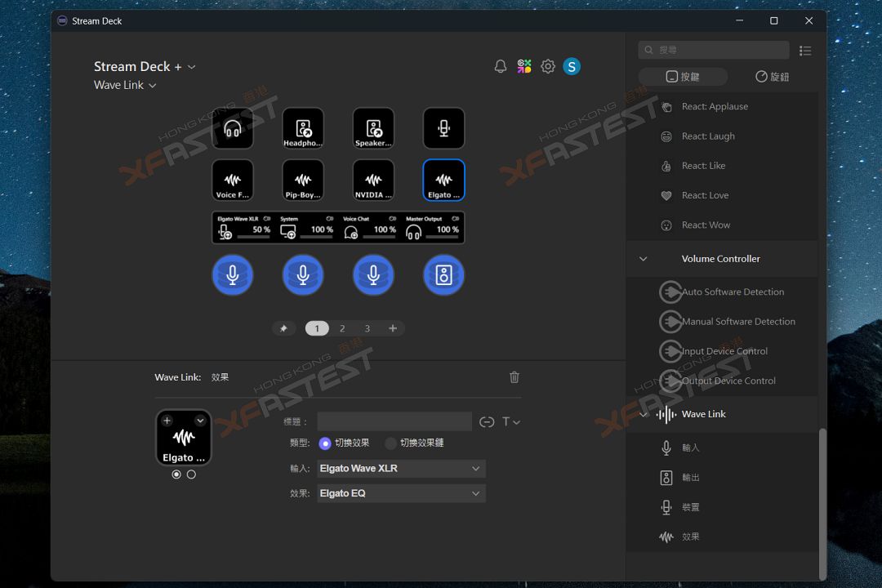Open the Wave Link profile dropdown
The height and width of the screenshot is (588, 882).
125,85
